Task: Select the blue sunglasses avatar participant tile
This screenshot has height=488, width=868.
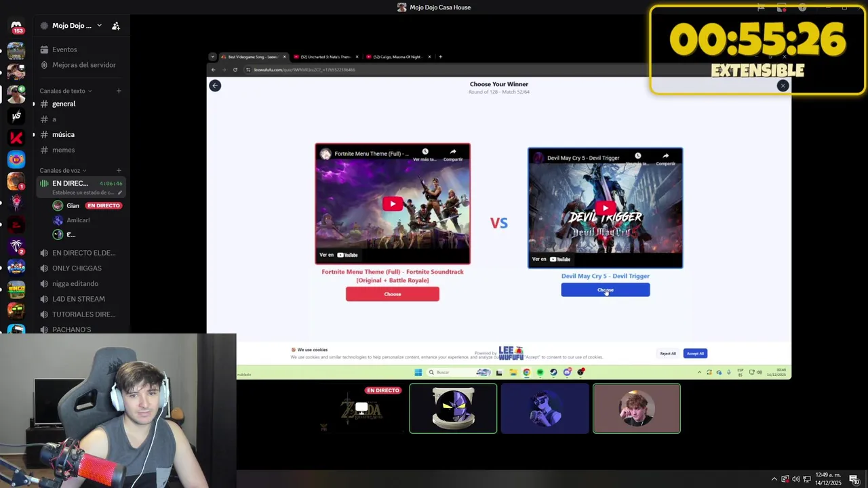Action: tap(545, 409)
